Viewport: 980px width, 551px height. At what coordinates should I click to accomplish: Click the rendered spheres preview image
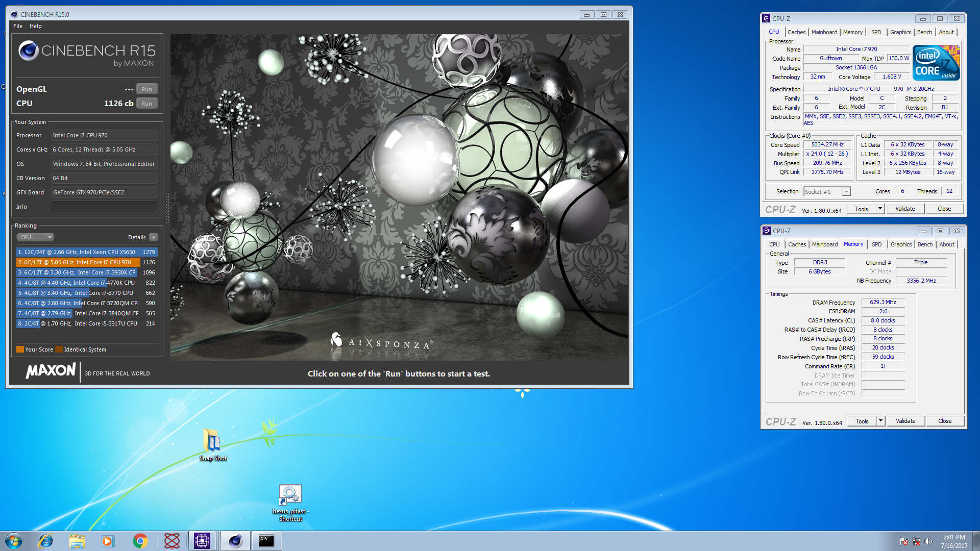[x=399, y=197]
